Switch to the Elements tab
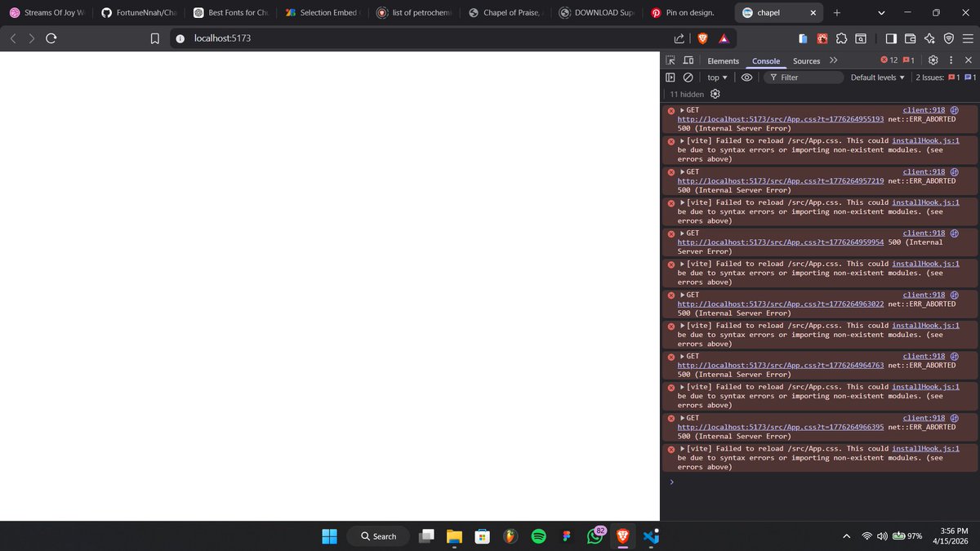 723,61
